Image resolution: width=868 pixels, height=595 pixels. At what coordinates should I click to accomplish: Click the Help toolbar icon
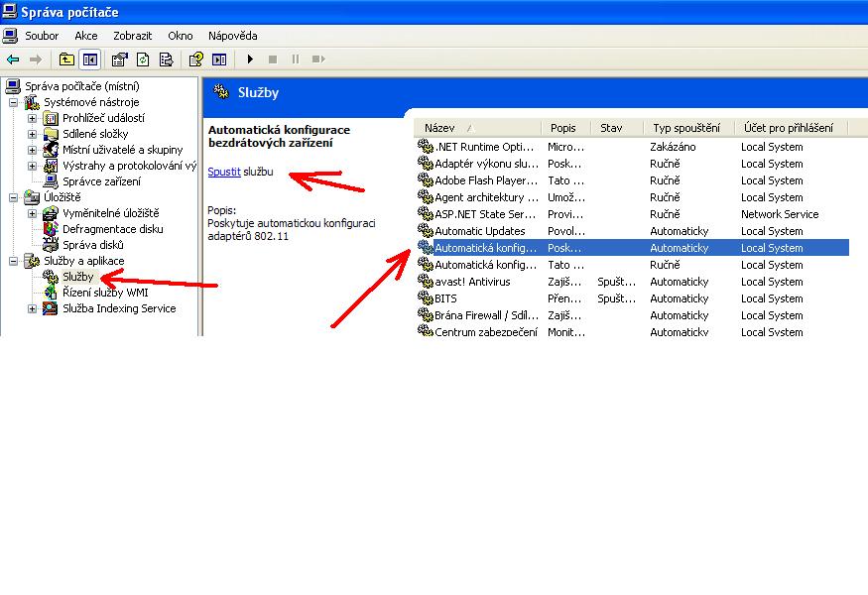pos(196,59)
